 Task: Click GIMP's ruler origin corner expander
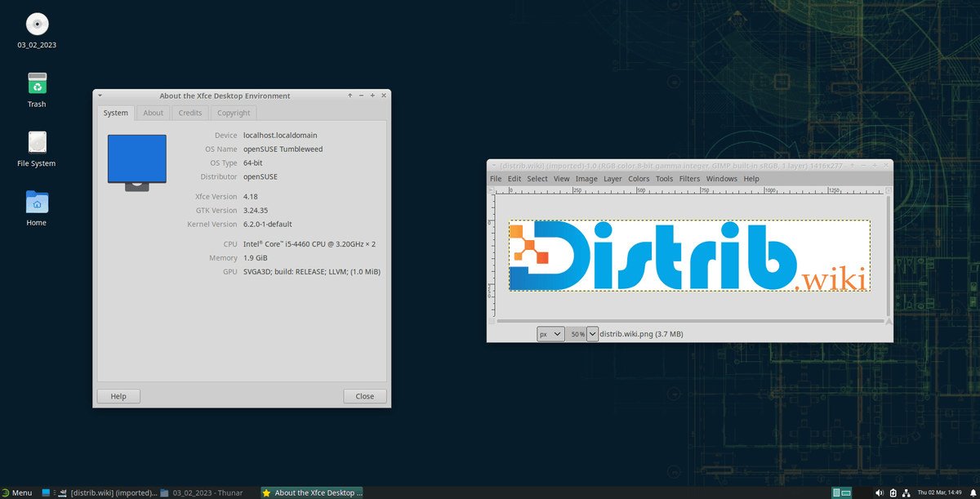491,190
